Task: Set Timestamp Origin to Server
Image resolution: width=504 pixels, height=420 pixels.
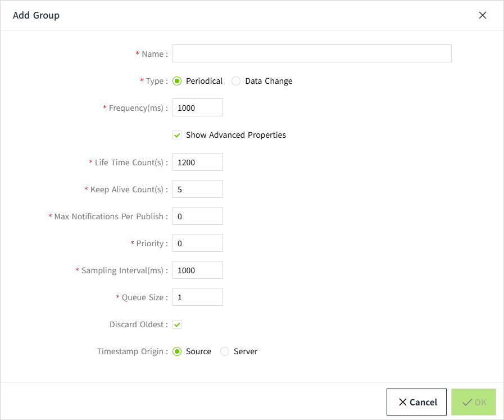Action: pos(225,351)
